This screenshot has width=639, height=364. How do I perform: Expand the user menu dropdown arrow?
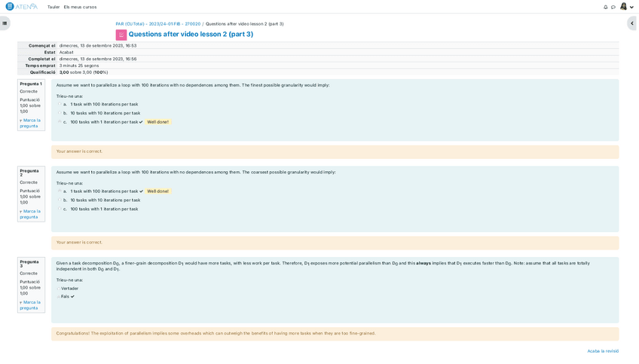(x=632, y=8)
